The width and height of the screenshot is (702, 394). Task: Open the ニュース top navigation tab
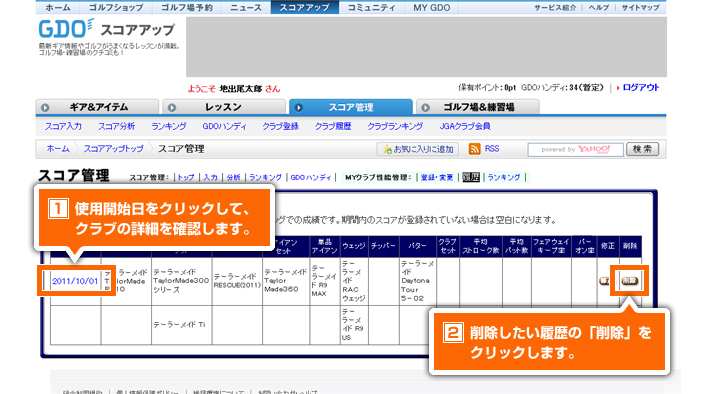[246, 8]
